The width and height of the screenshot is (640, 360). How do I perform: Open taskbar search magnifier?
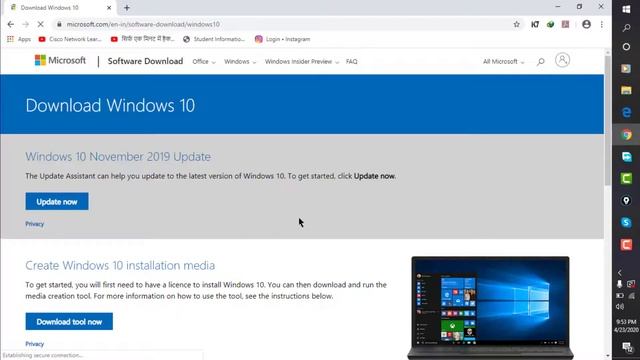click(x=626, y=28)
